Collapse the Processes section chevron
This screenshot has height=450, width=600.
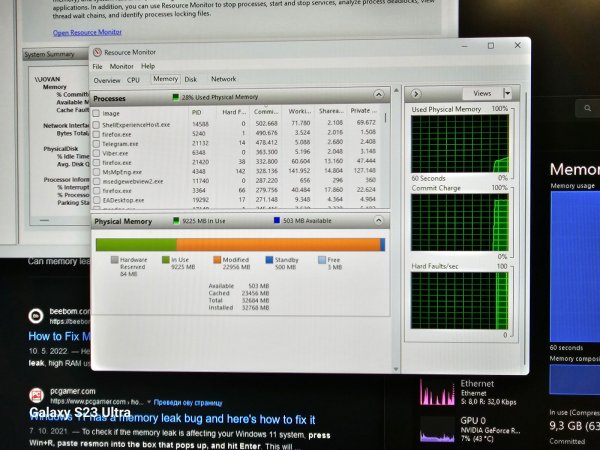378,95
